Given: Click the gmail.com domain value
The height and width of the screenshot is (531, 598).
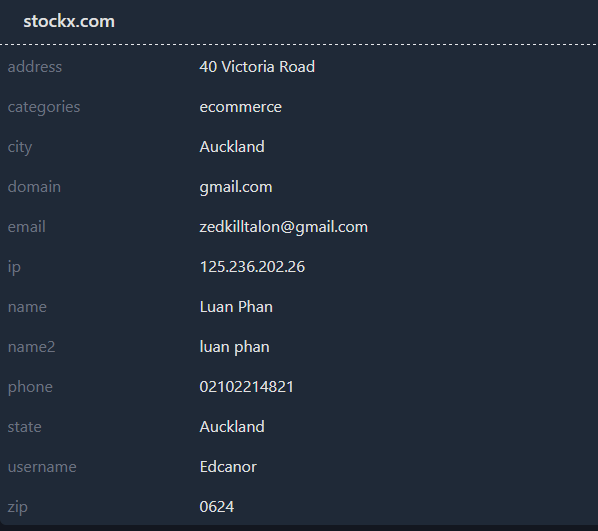Looking at the screenshot, I should 236,187.
